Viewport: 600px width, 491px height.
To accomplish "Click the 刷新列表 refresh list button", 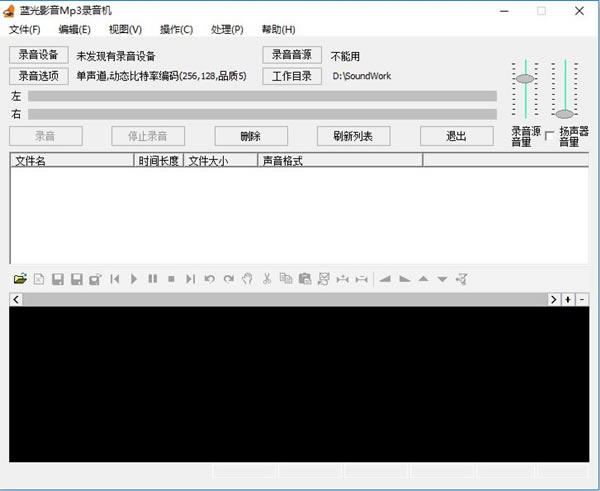I will (x=354, y=136).
